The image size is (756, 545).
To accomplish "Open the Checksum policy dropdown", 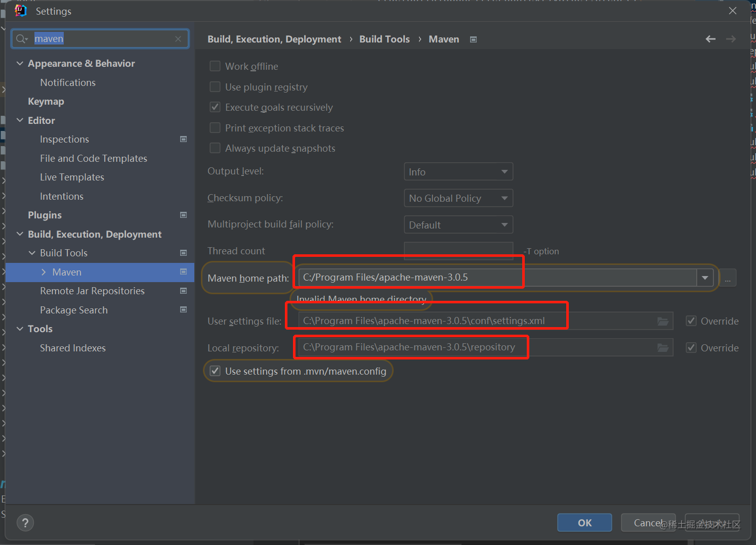I will tap(458, 198).
